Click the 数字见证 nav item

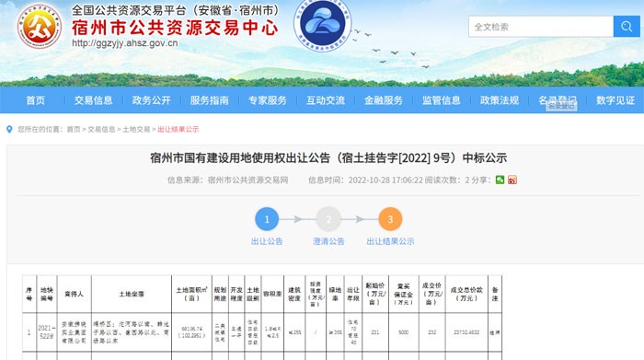(x=615, y=100)
